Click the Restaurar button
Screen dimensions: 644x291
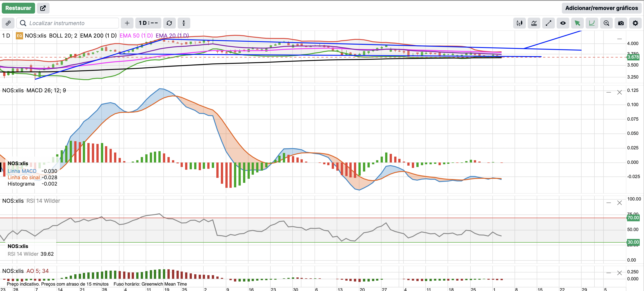[x=18, y=8]
